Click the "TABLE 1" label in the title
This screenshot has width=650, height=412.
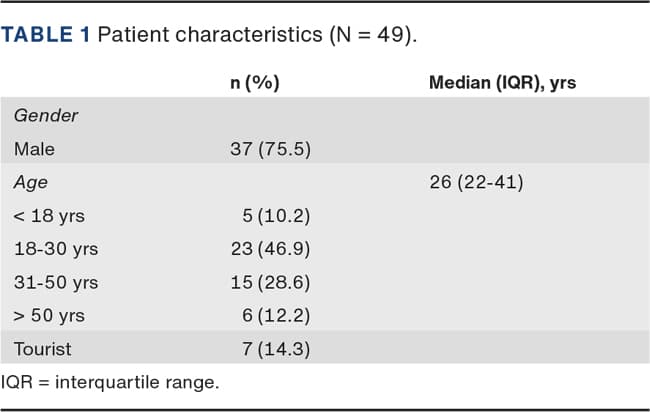[46, 33]
